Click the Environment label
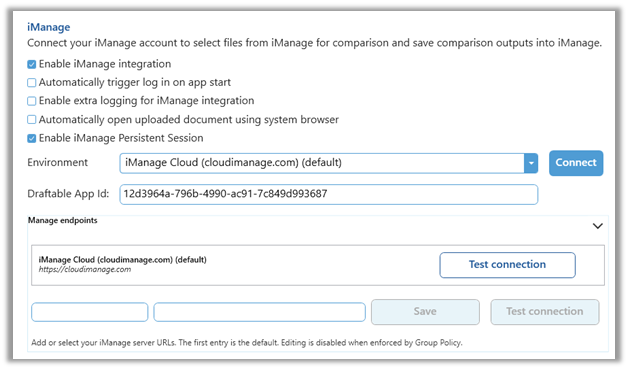Screen dimensions: 628x370 click(57, 163)
